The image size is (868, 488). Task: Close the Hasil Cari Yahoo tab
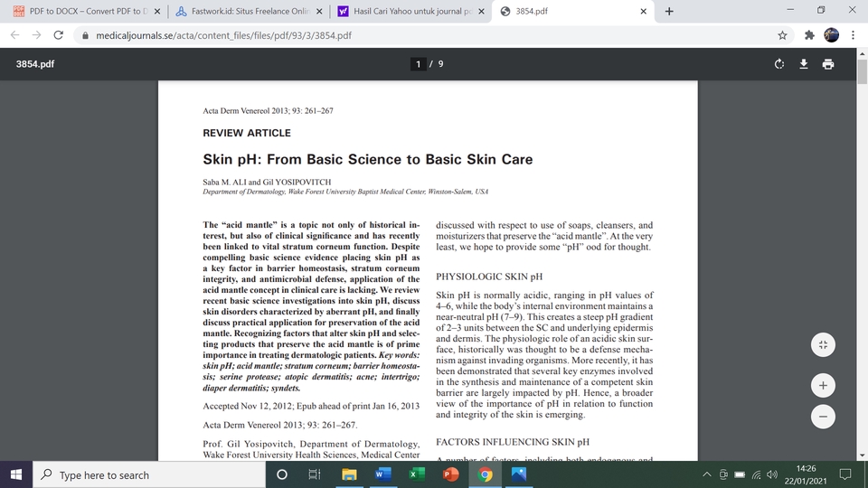coord(481,11)
